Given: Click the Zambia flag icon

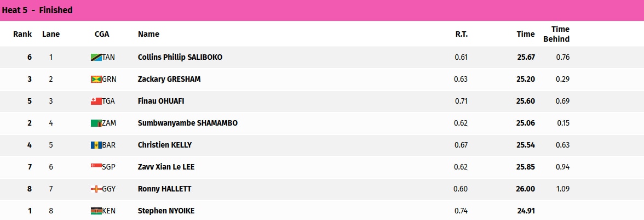Looking at the screenshot, I should 96,123.
